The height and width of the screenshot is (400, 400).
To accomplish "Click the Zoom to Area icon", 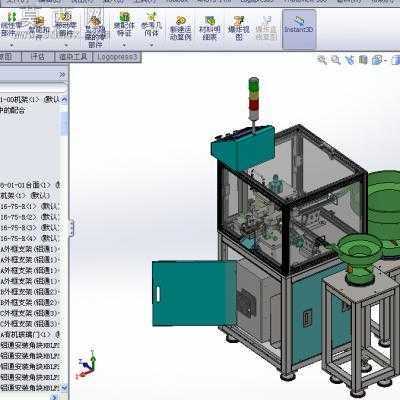I will pyautogui.click(x=336, y=60).
